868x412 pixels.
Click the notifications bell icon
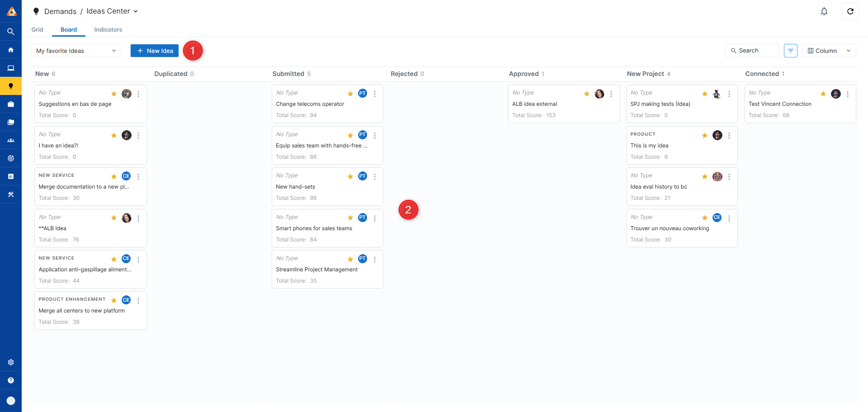point(824,11)
